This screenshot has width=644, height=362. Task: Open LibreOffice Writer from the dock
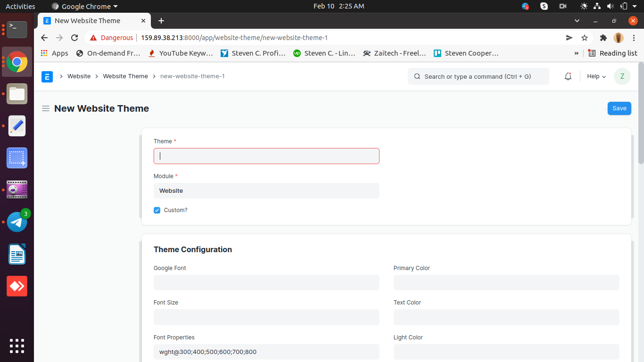tap(17, 254)
